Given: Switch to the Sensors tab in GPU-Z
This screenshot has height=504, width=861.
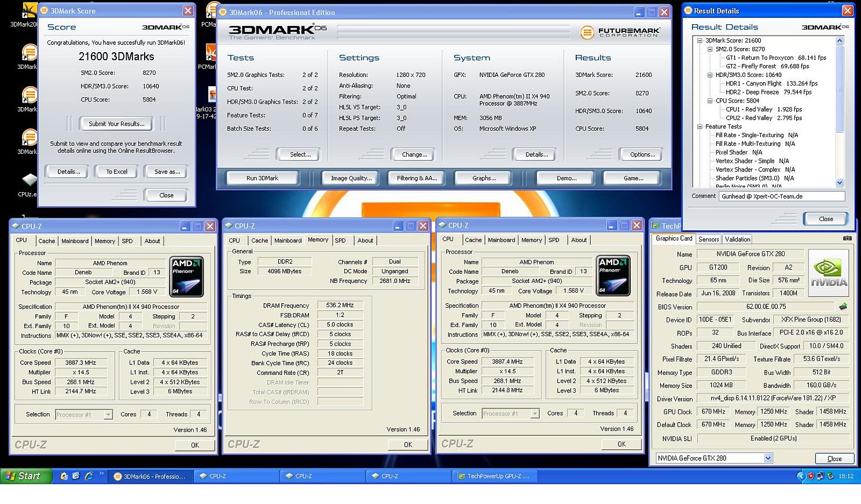Looking at the screenshot, I should click(708, 239).
